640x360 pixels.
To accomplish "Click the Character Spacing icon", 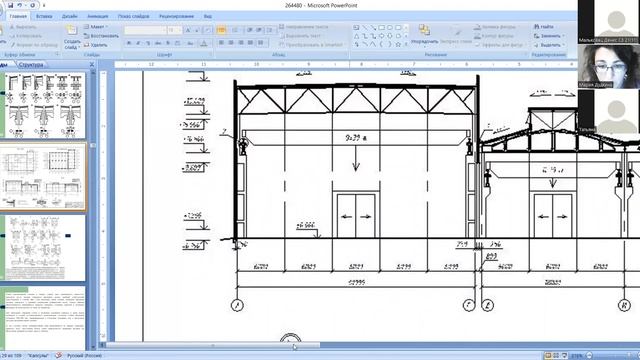I will click(x=178, y=43).
